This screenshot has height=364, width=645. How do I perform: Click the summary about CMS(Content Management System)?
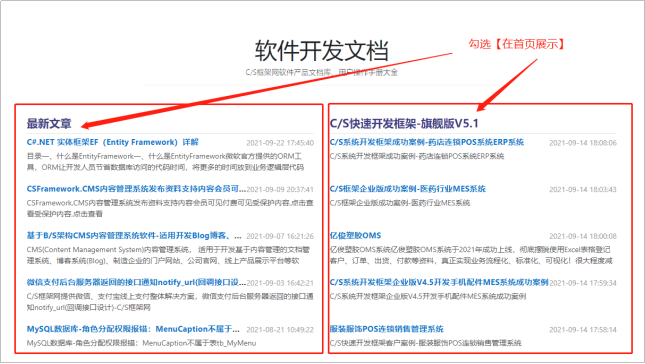[168, 255]
